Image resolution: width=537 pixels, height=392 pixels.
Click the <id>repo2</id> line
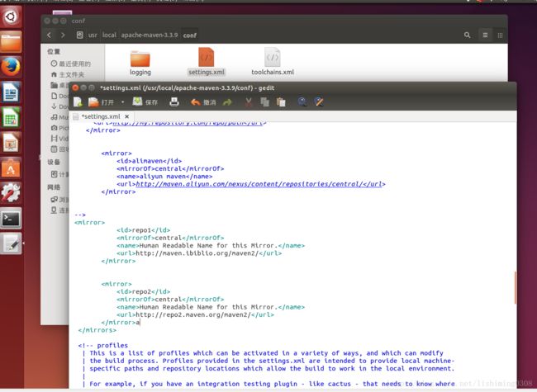143,292
